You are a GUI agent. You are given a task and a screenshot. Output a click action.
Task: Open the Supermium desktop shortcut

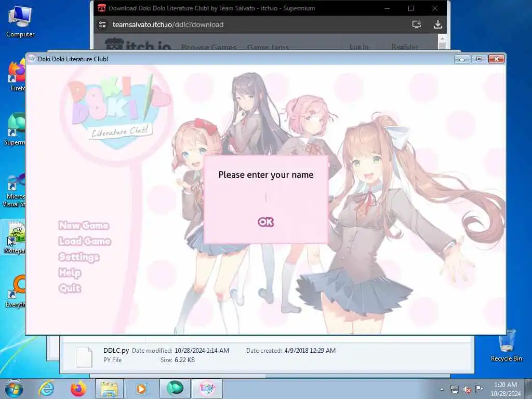[14, 129]
